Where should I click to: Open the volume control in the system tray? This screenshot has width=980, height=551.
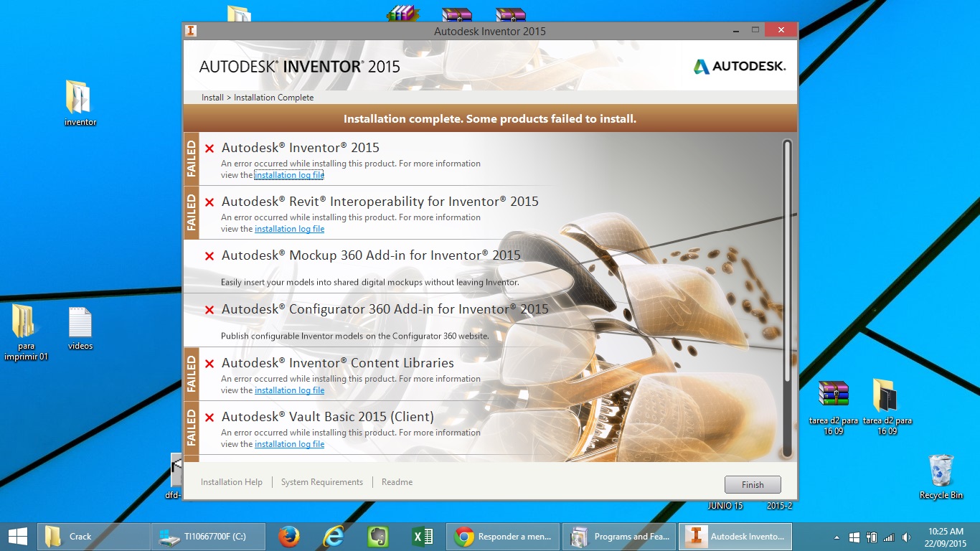(905, 536)
